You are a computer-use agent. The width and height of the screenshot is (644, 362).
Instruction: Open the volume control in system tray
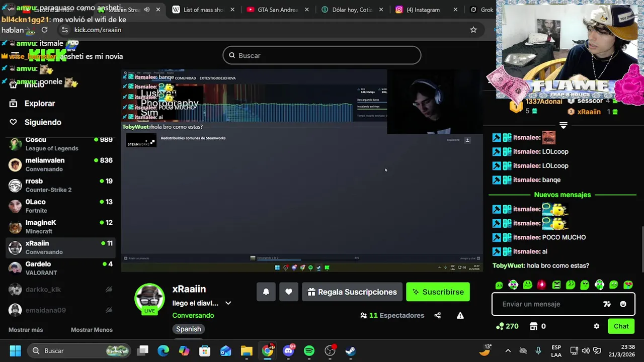[585, 351]
